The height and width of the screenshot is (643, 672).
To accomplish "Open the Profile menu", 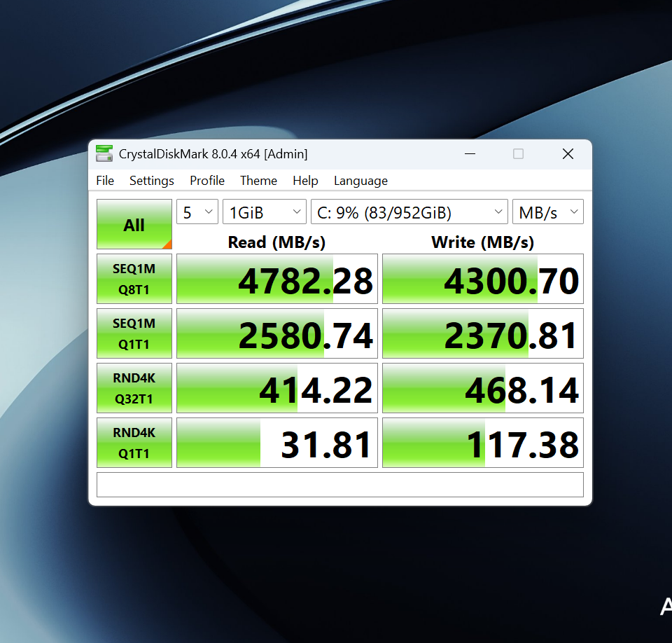I will click(x=207, y=181).
